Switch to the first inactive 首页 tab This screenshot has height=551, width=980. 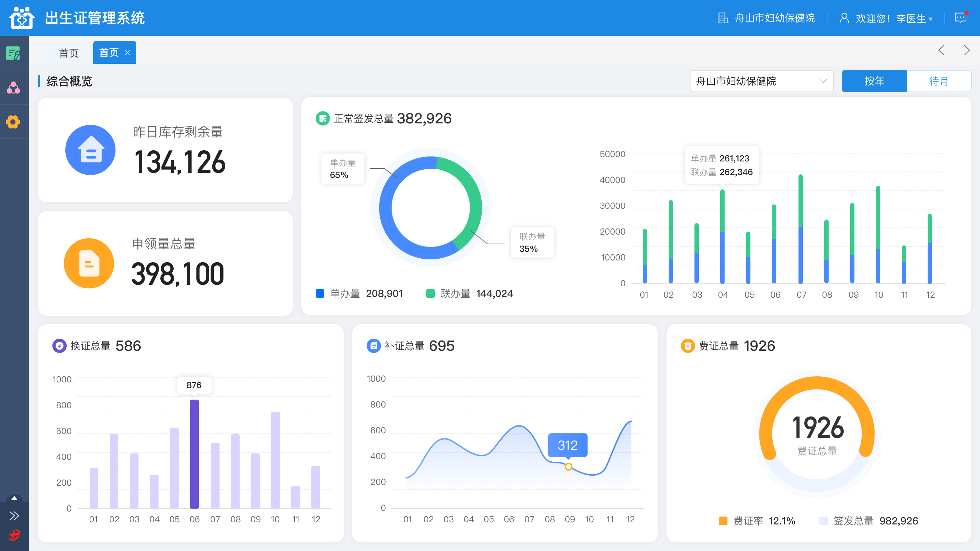(x=69, y=52)
